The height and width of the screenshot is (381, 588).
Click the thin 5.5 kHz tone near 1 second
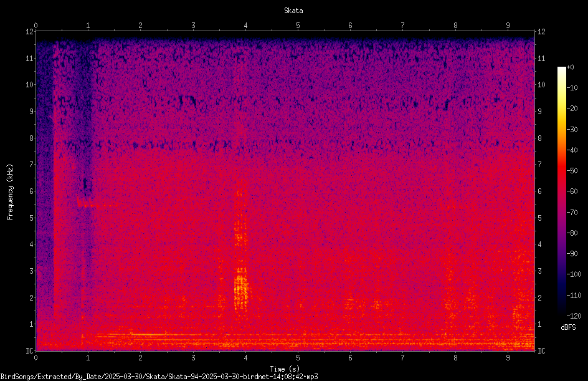[98, 206]
